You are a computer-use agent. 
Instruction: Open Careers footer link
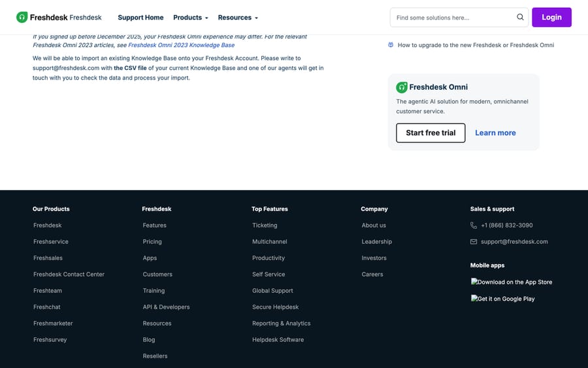pyautogui.click(x=372, y=275)
